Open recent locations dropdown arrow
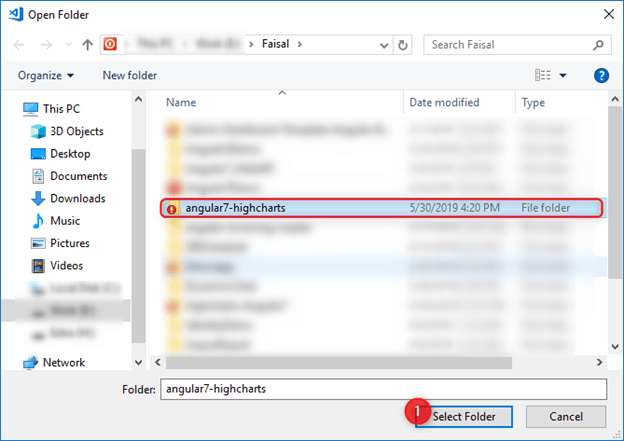The height and width of the screenshot is (441, 624). (x=68, y=45)
